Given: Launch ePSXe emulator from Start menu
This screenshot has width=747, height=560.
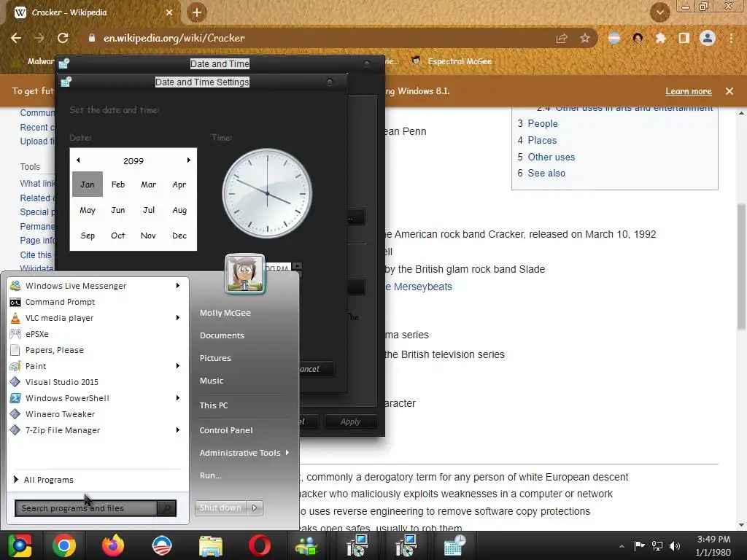Looking at the screenshot, I should click(96, 334).
